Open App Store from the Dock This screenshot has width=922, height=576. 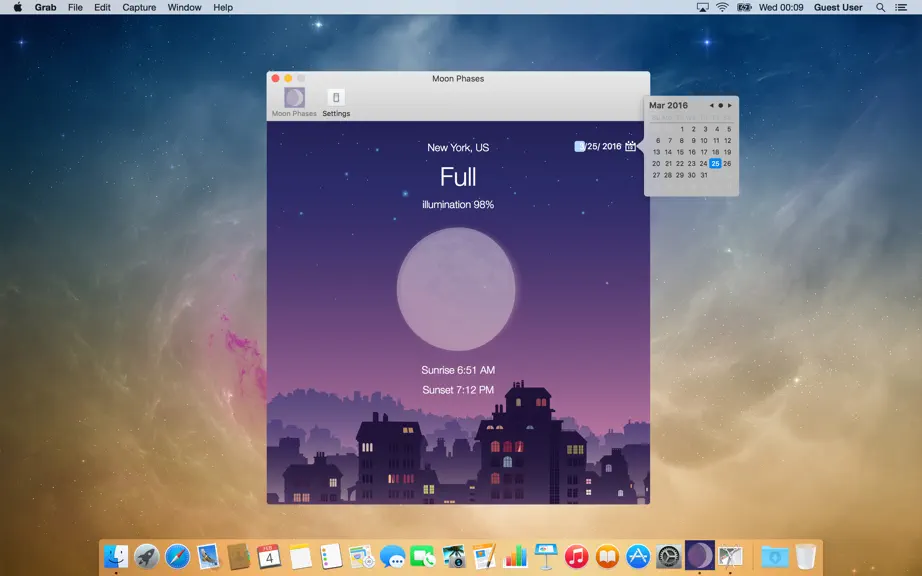[638, 556]
